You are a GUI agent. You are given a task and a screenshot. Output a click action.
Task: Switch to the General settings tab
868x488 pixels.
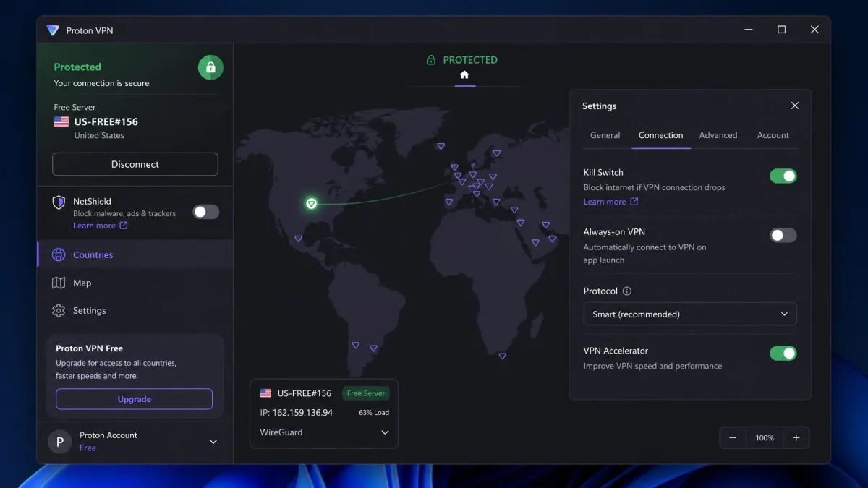605,135
